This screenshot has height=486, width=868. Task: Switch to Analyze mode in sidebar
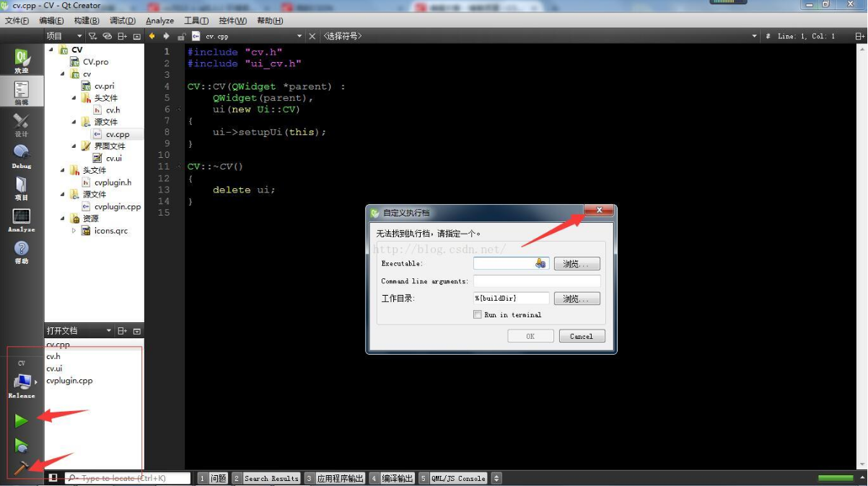coord(22,220)
